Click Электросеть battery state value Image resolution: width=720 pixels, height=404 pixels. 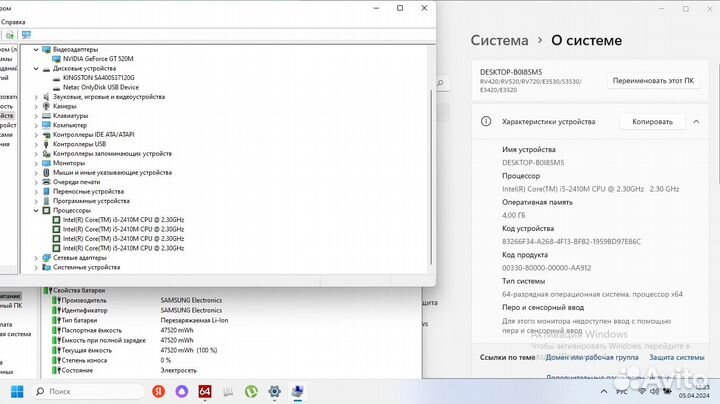click(x=179, y=370)
